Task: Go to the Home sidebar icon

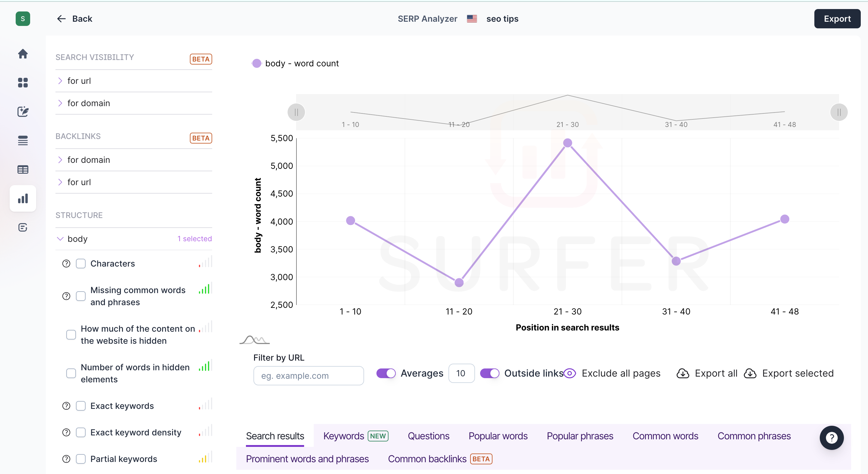Action: 23,54
